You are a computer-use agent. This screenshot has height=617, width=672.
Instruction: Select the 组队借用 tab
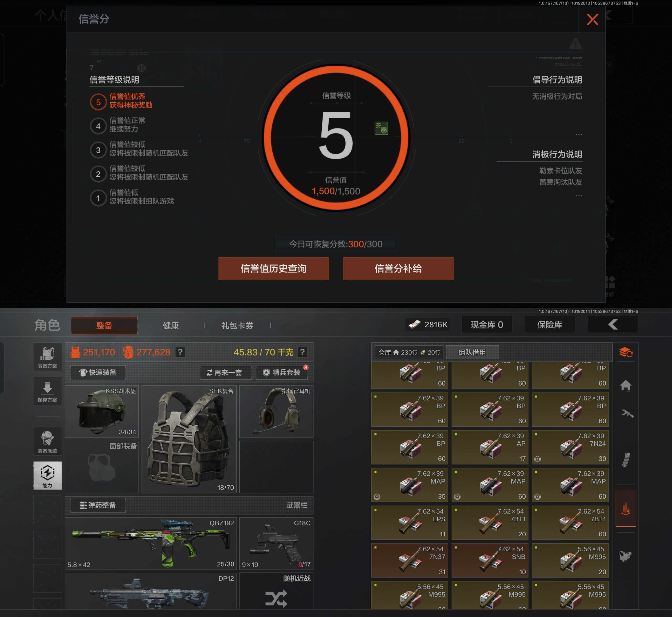click(x=472, y=352)
